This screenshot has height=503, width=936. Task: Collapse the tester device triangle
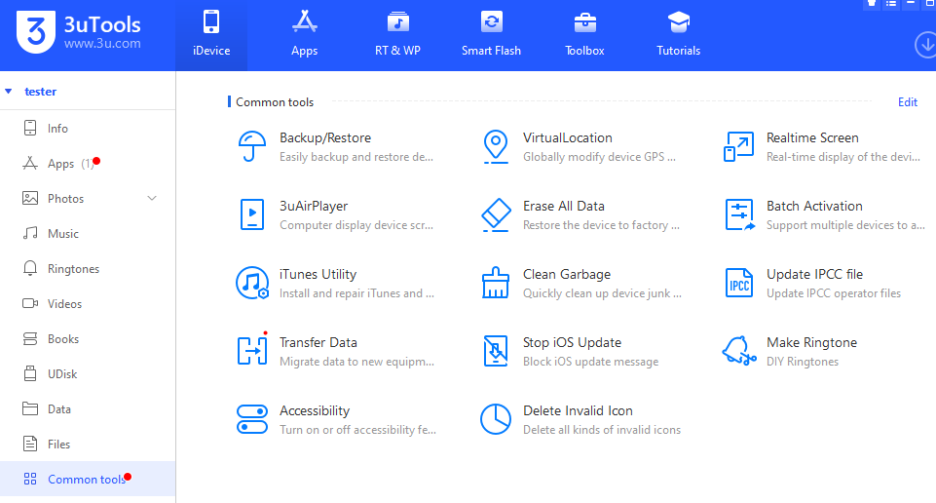[x=8, y=91]
